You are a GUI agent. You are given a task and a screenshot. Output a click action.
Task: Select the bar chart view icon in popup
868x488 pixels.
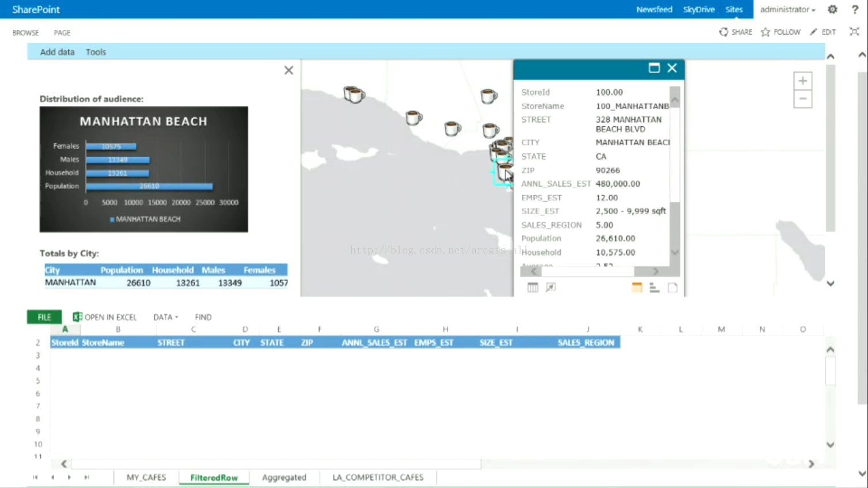click(654, 287)
